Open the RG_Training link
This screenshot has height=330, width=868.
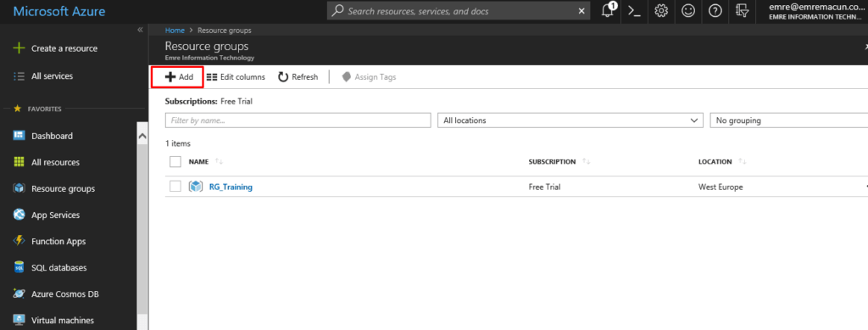[231, 187]
